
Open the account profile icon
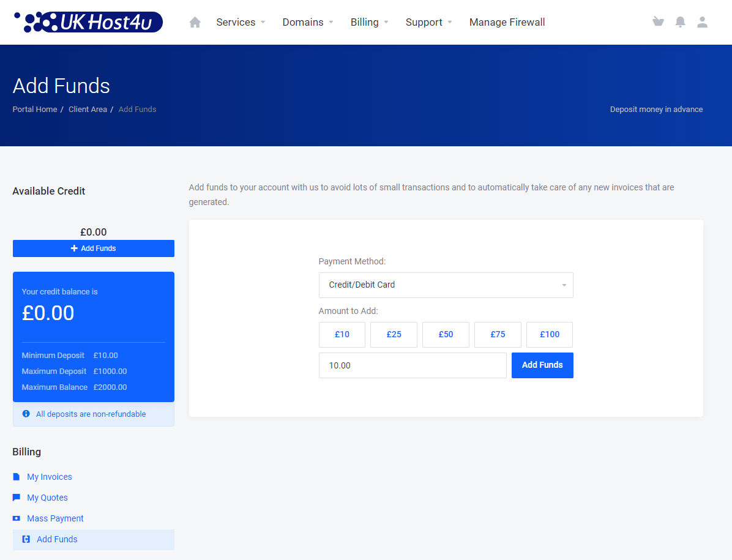702,22
